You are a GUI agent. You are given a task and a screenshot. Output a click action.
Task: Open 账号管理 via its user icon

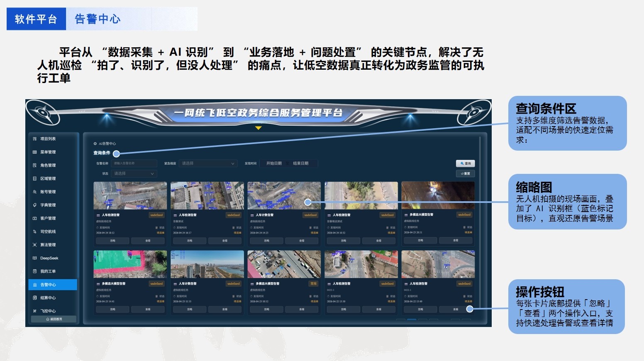pos(35,192)
